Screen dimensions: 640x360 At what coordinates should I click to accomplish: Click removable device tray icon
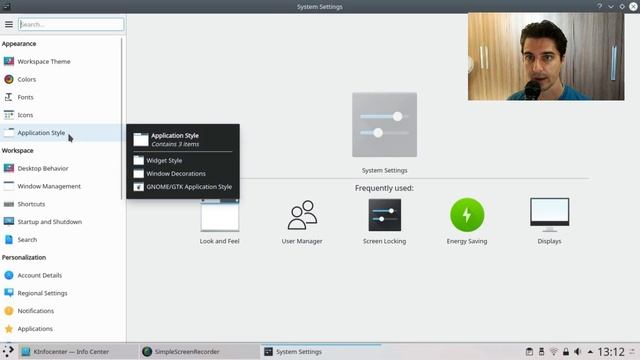pos(542,351)
